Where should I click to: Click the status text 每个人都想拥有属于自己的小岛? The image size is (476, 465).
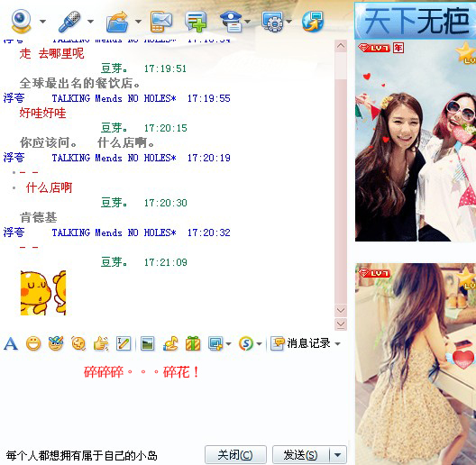pyautogui.click(x=82, y=456)
